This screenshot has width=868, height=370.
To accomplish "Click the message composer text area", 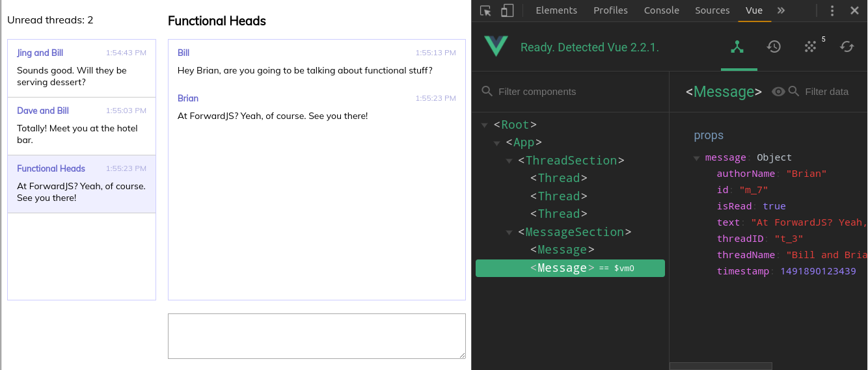I will pyautogui.click(x=317, y=336).
